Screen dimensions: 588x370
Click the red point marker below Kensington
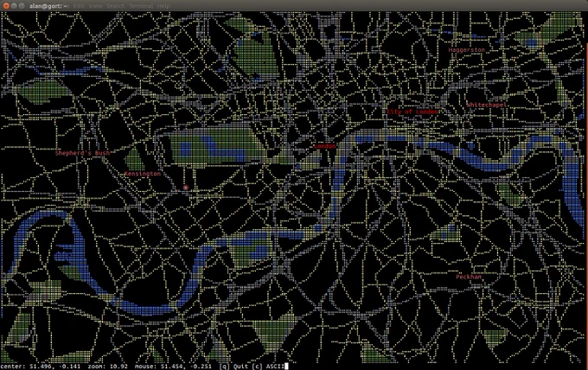[x=186, y=188]
